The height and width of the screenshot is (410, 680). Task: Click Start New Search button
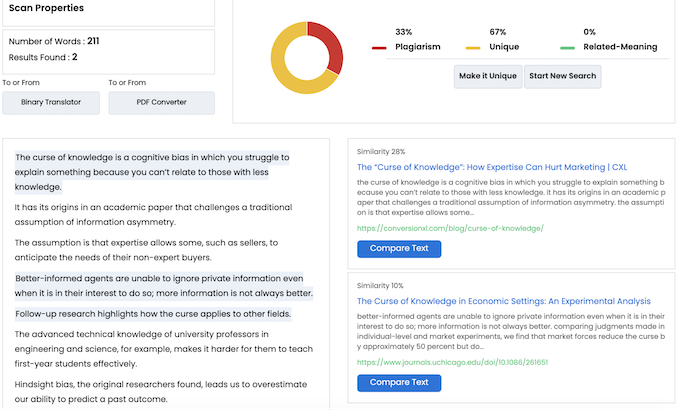562,76
